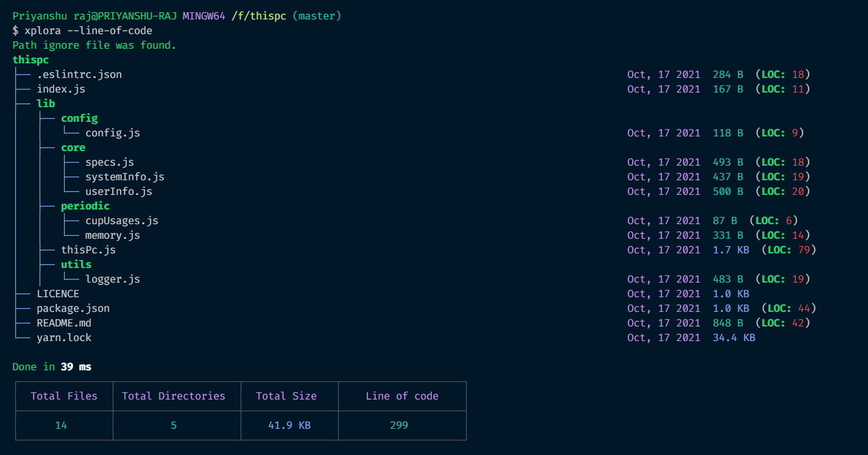This screenshot has width=868, height=455.
Task: Select userInfo.js in the tree
Action: (119, 191)
